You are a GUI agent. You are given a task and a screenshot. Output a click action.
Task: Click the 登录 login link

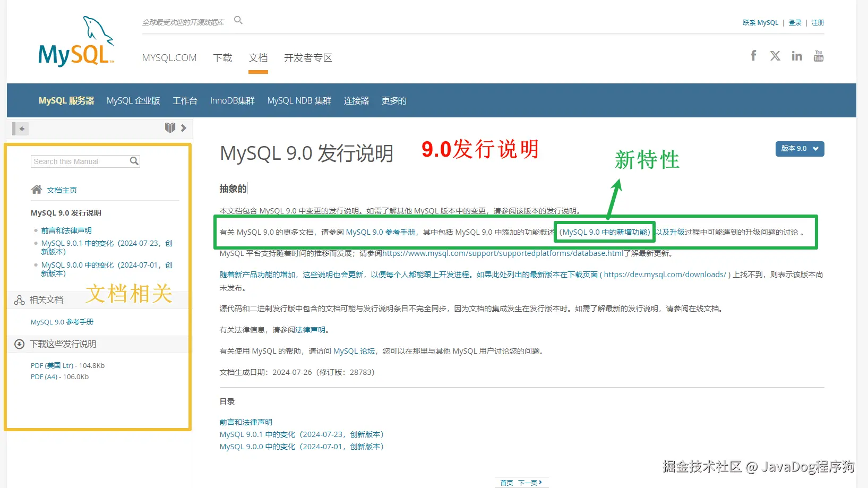click(795, 23)
